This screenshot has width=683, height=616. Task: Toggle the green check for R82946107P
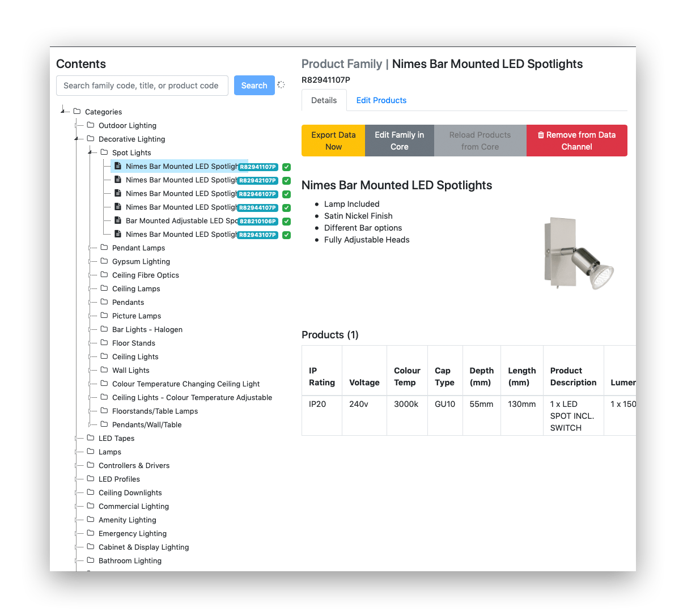click(x=287, y=194)
